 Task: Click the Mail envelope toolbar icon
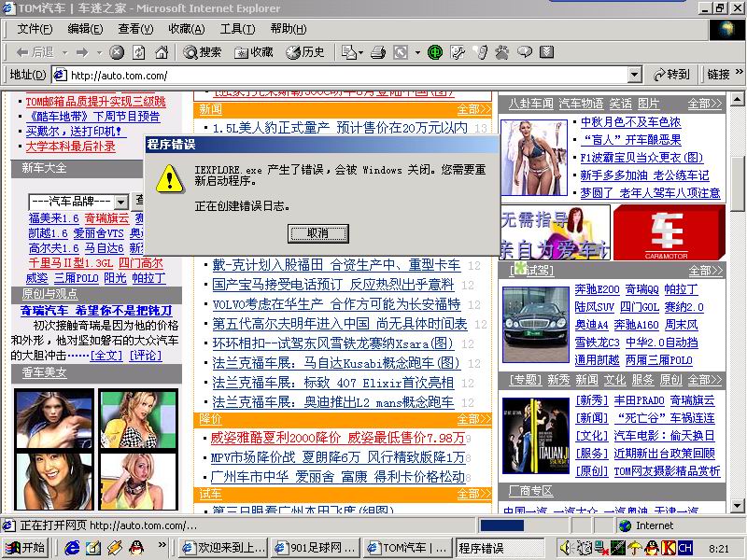pyautogui.click(x=348, y=52)
